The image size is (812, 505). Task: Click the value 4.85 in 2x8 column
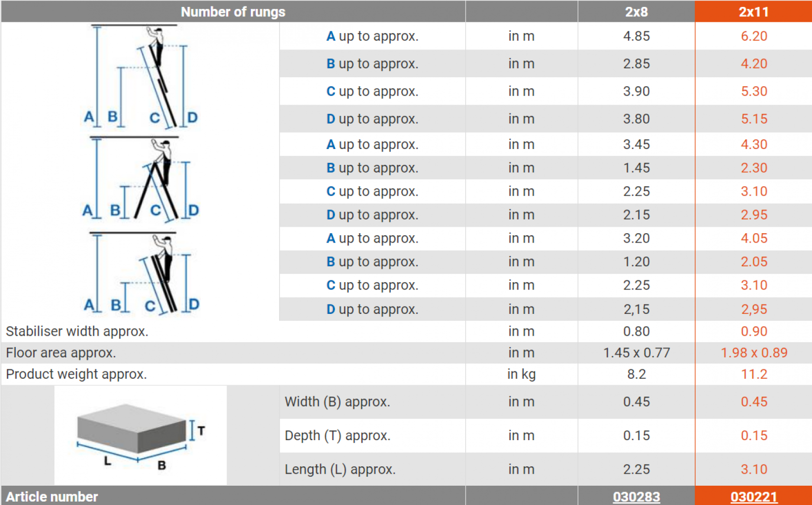[x=636, y=36]
